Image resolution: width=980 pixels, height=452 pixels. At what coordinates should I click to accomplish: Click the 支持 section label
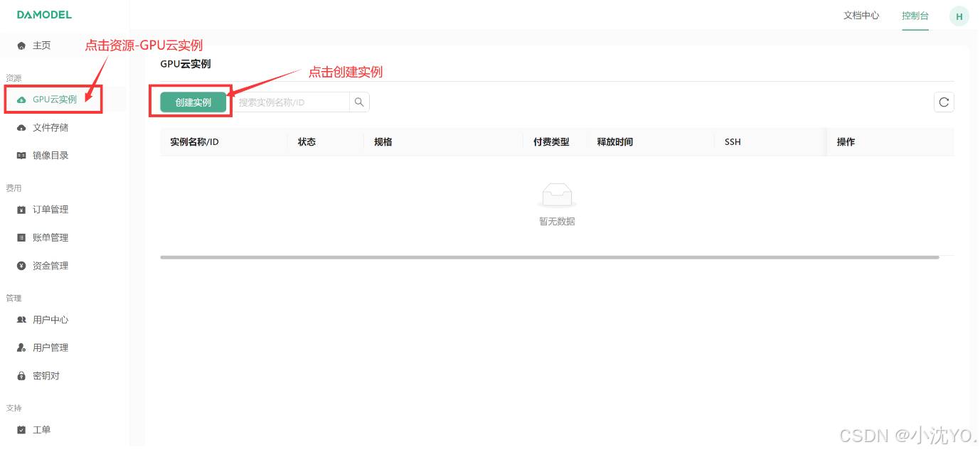14,409
